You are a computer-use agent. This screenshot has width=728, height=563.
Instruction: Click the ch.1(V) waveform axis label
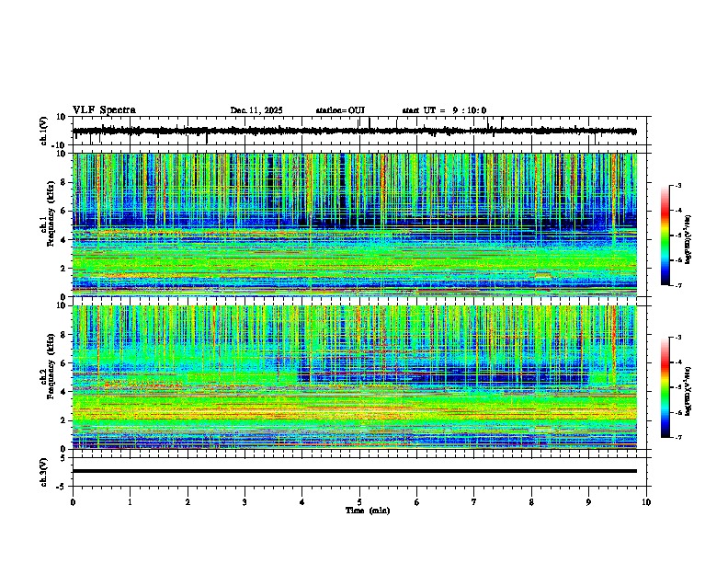click(x=44, y=131)
